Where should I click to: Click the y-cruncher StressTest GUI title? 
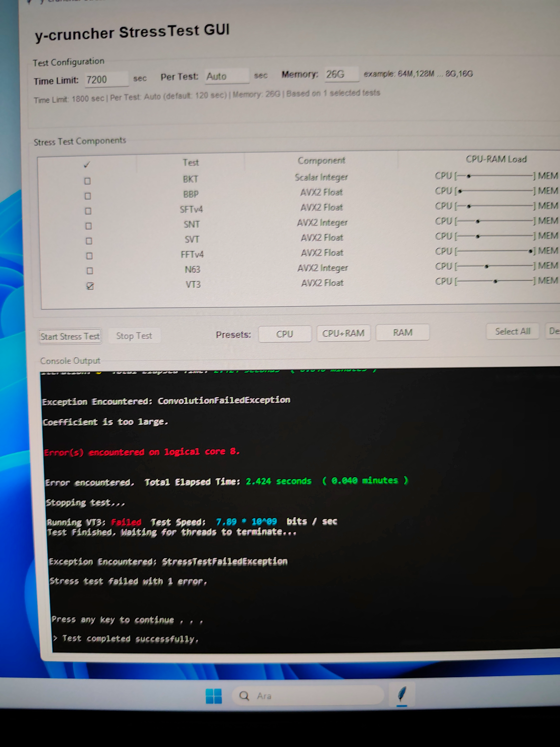(x=132, y=33)
